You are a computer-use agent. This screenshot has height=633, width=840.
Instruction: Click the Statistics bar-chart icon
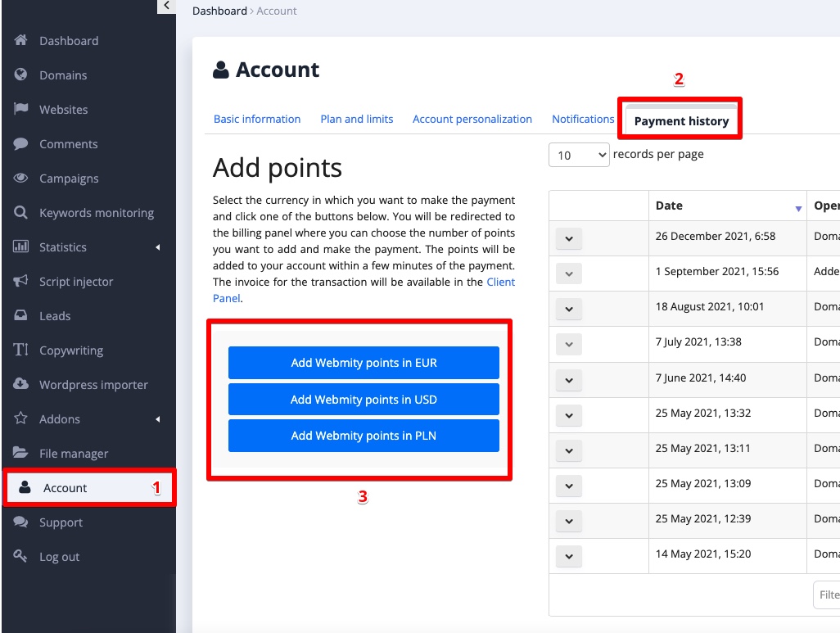23,247
